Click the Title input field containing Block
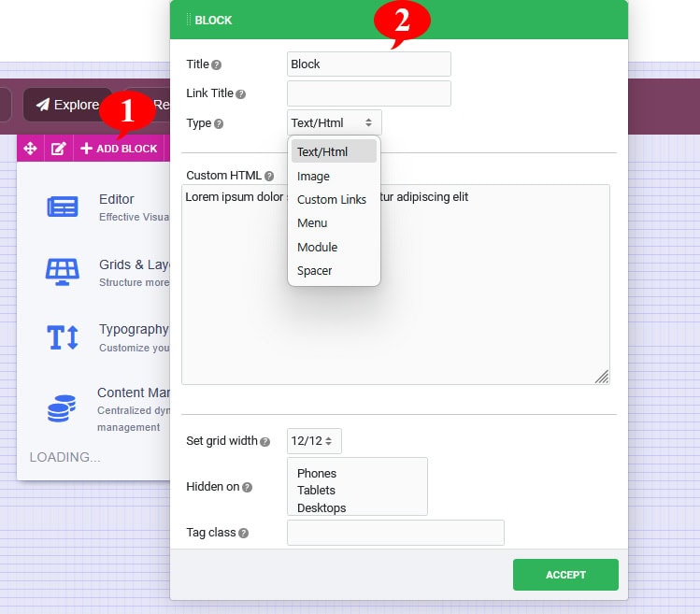The width and height of the screenshot is (700, 614). point(369,64)
